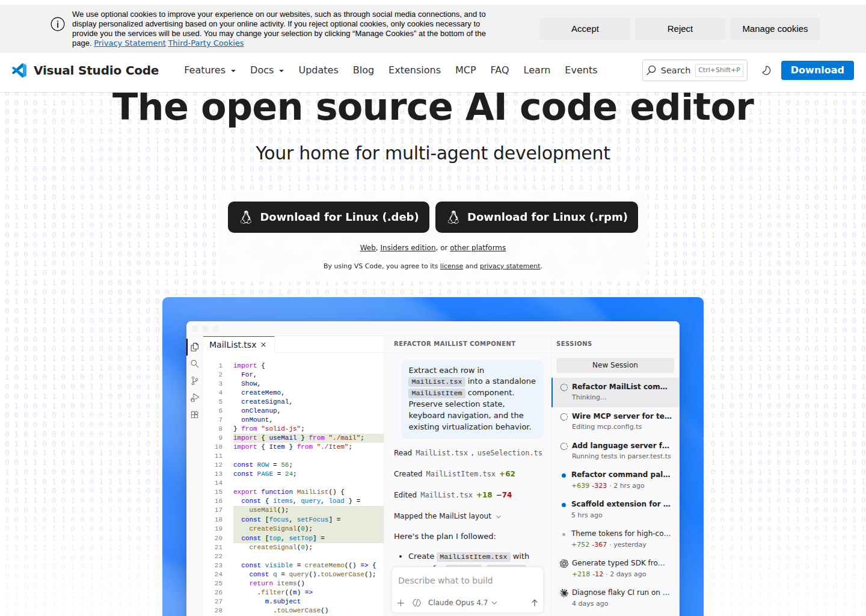
Task: Click the Created MailListItem.tsx +62 line
Action: click(x=455, y=474)
